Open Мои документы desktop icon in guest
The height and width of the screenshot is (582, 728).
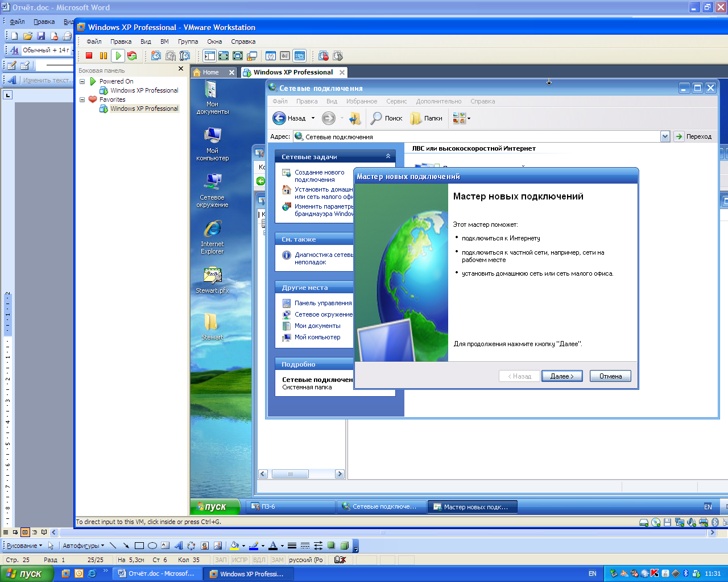(212, 97)
